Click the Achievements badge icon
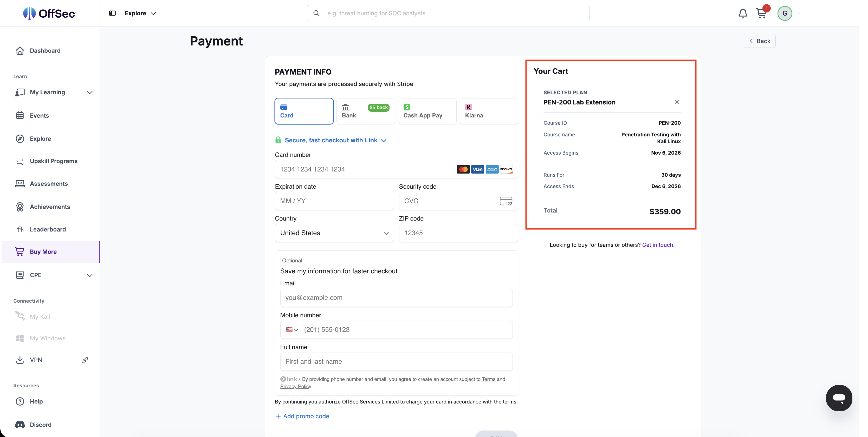Screen dimensions: 868x437 [20, 207]
